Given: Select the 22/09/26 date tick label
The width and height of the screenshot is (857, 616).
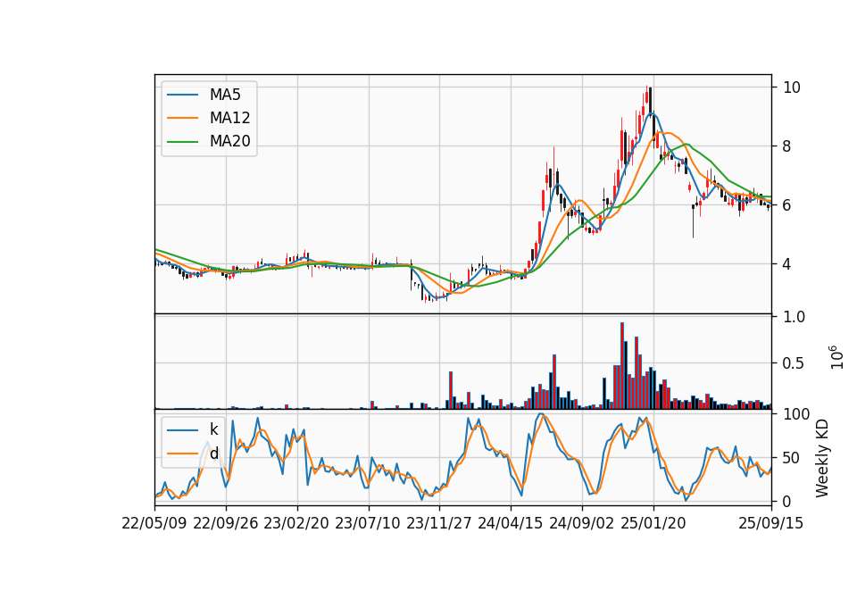Looking at the screenshot, I should click(x=226, y=523).
